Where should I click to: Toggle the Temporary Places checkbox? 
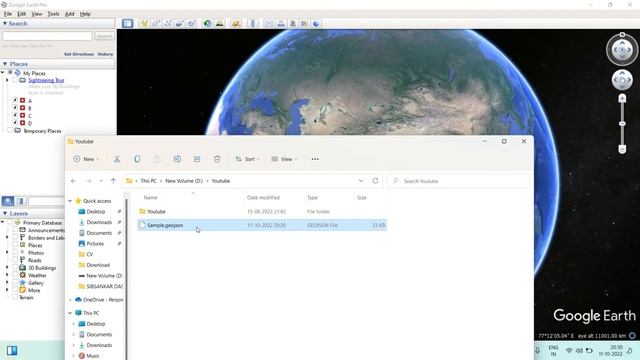(10, 131)
